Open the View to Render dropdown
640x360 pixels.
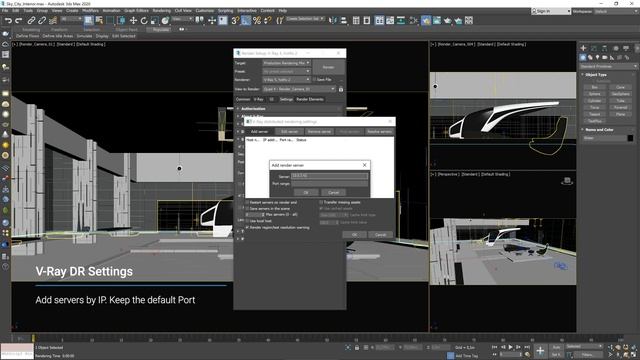click(x=299, y=89)
